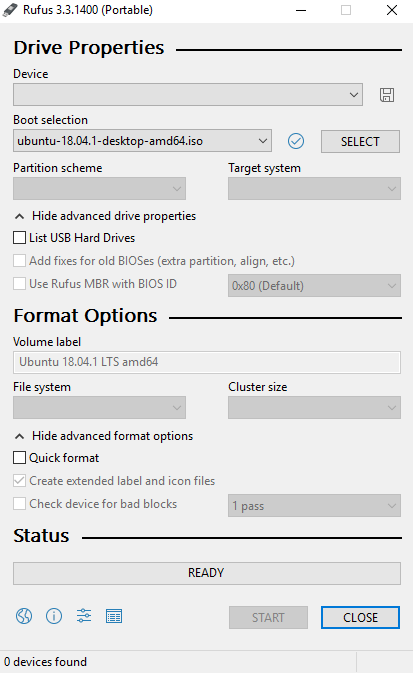Open the Boot selection dropdown
The height and width of the screenshot is (673, 413).
[x=143, y=141]
